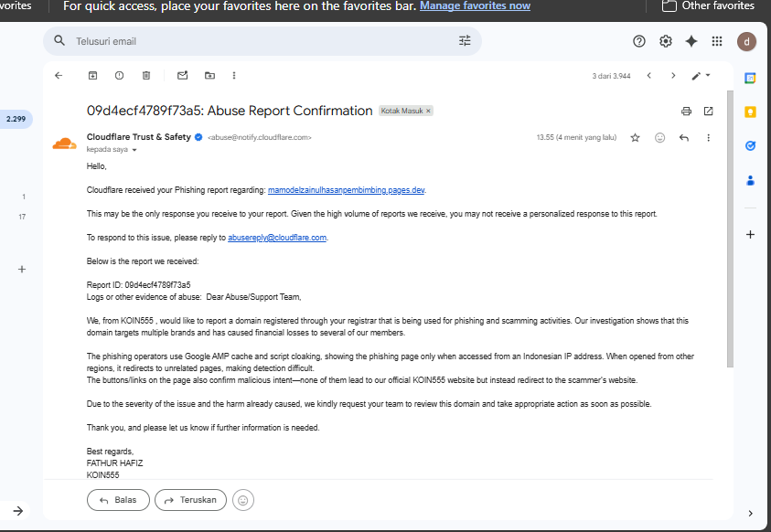Expand recipient details next to kepada saya
771x532 pixels.
(134, 150)
